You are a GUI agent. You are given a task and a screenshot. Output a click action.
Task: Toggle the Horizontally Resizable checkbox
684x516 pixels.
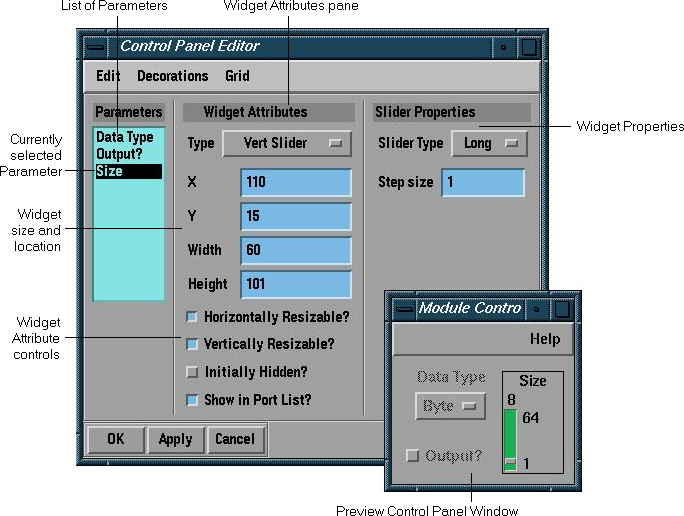pyautogui.click(x=192, y=317)
